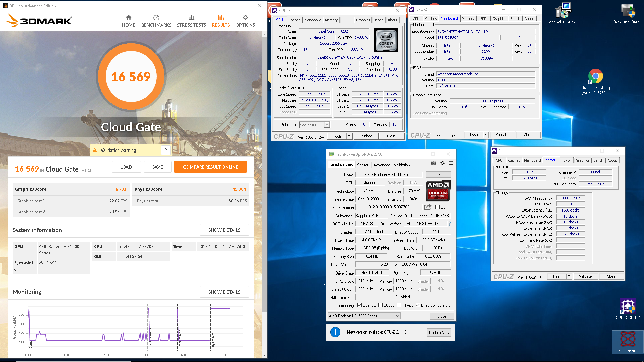Screen dimensions: 644x362
Task: Click Validate in CPU-Z Memory window
Action: coord(585,276)
